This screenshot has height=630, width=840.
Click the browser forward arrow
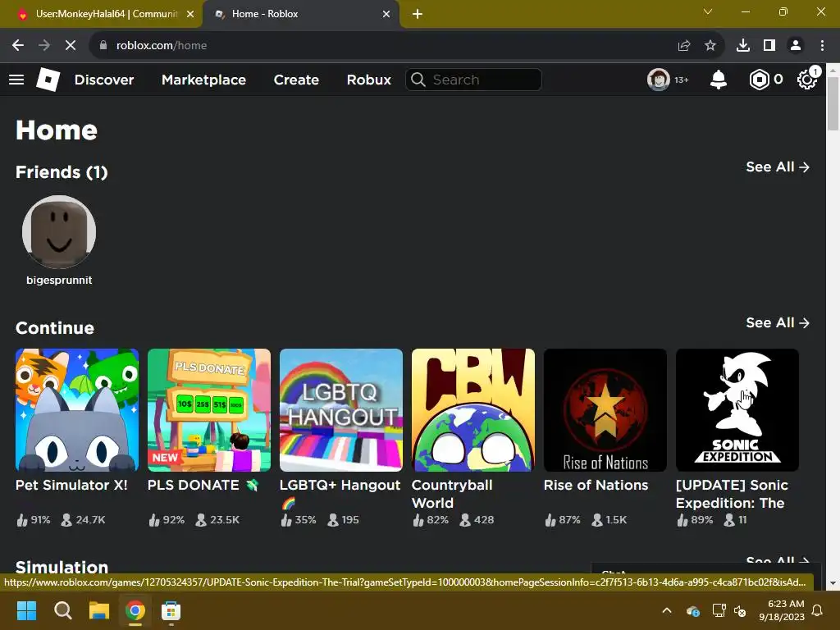pos(44,46)
